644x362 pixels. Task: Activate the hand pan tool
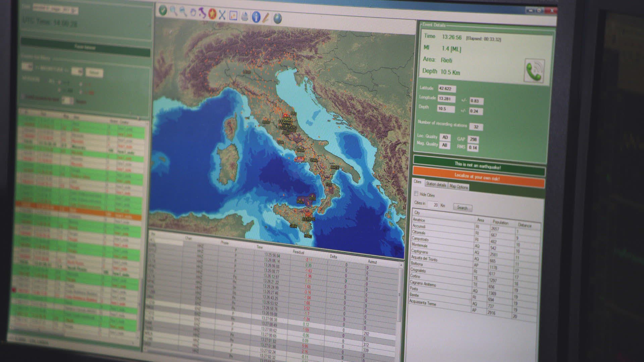pos(193,12)
